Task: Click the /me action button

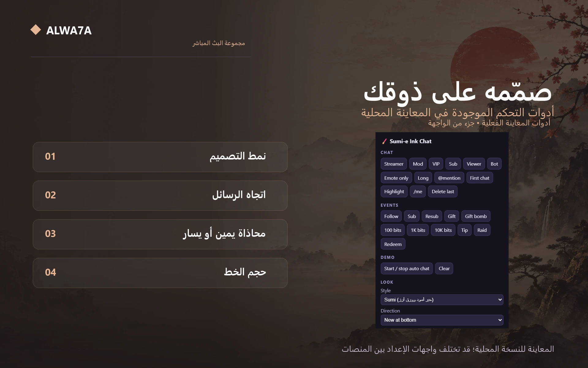Action: [x=418, y=191]
